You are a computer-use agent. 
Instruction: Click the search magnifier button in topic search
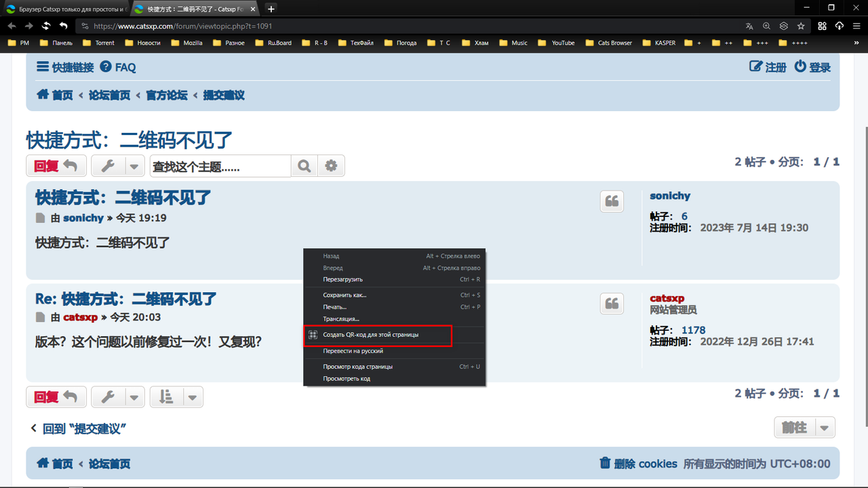tap(304, 166)
